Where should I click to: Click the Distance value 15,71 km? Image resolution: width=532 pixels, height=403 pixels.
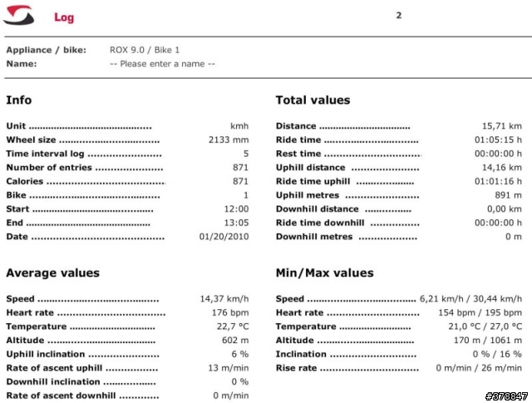pos(502,126)
